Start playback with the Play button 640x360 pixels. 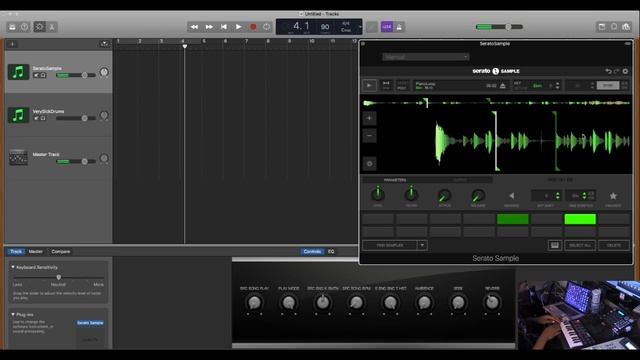[238, 27]
